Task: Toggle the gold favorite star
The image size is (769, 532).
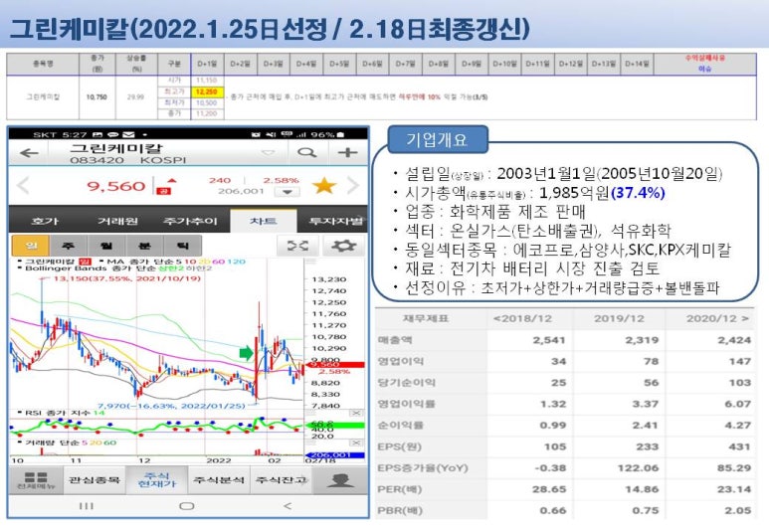Action: (x=324, y=186)
